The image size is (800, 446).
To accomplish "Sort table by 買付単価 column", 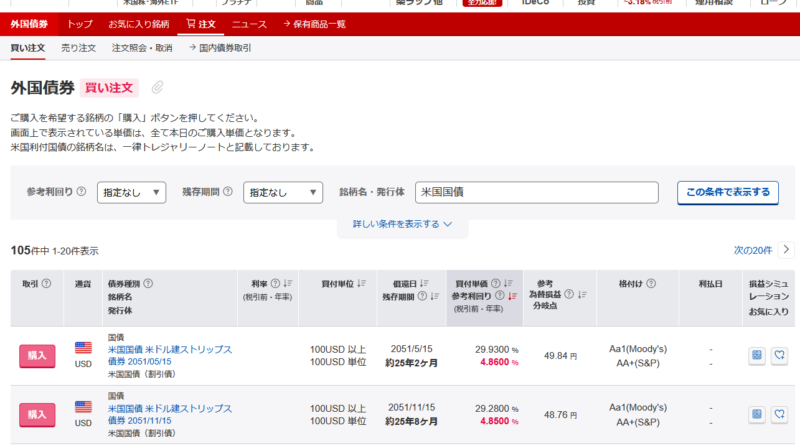I will click(x=508, y=283).
